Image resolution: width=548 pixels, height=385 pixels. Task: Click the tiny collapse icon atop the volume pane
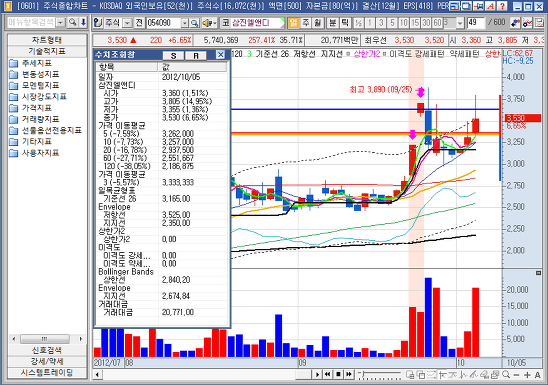coord(539,273)
